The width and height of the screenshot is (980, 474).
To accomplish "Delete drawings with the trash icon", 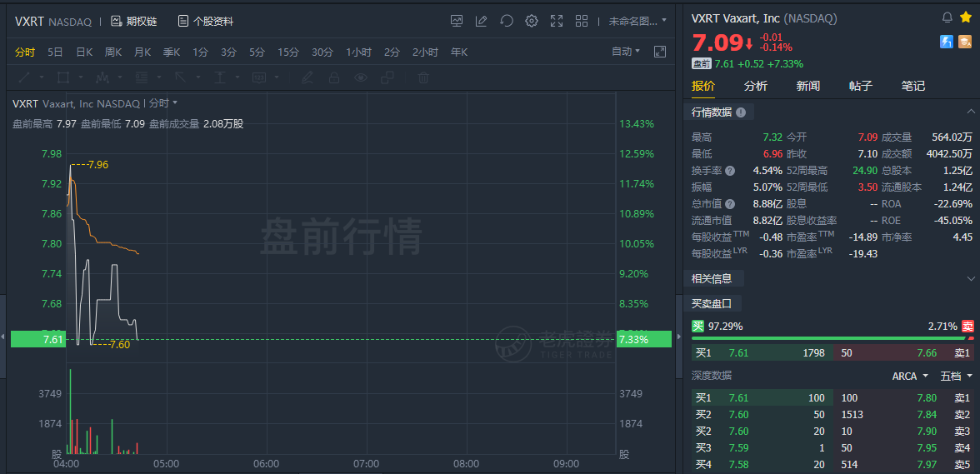I will click(x=423, y=78).
